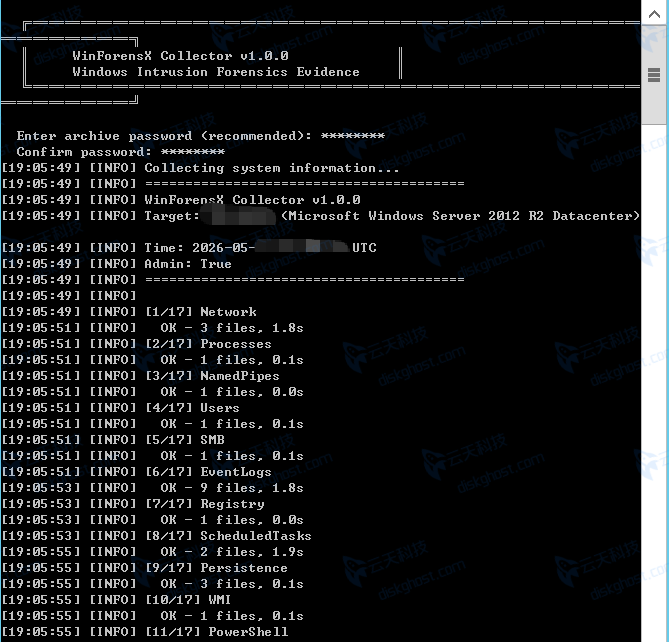Click 'OK - 3 files, 1.8s' result
Screen dimensions: 669x642
tap(232, 328)
